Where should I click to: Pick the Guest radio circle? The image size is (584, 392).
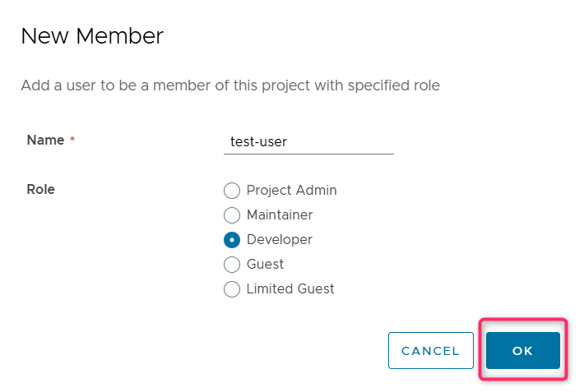[232, 265]
